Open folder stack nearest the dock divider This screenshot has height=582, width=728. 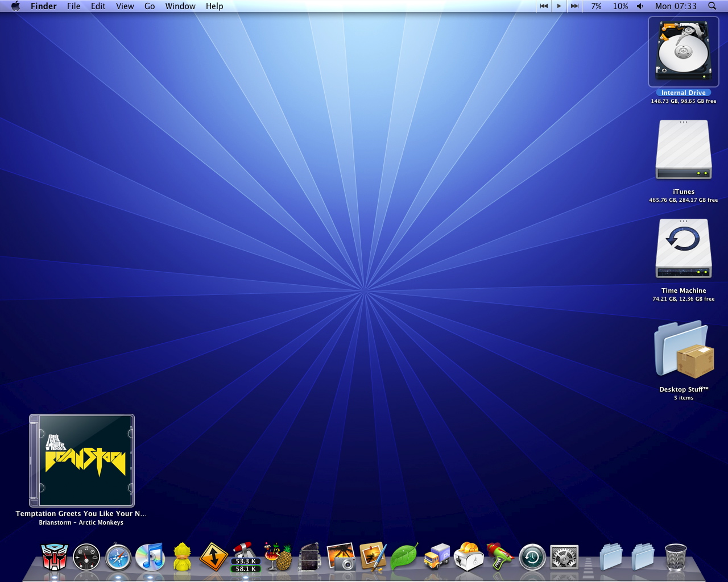pos(611,556)
